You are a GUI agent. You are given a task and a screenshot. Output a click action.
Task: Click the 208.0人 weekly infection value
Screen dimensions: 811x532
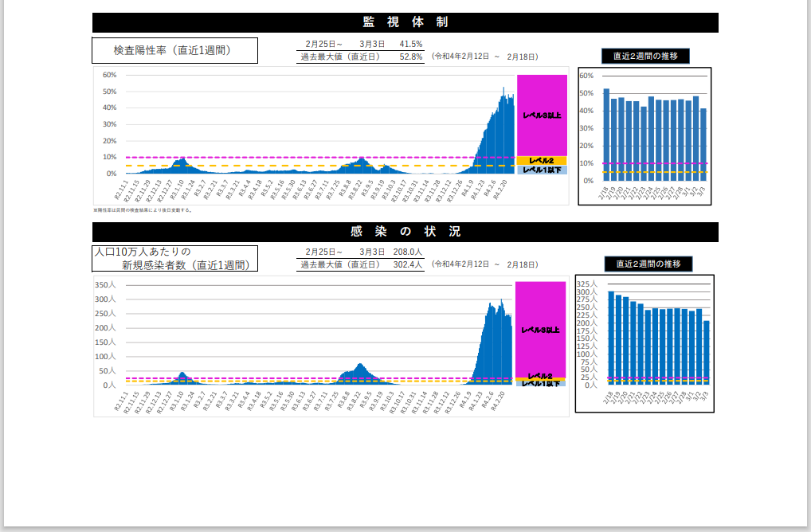[408, 252]
